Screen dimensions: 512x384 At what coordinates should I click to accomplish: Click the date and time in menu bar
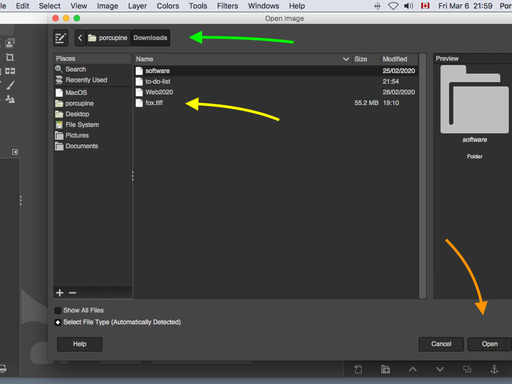[x=465, y=6]
